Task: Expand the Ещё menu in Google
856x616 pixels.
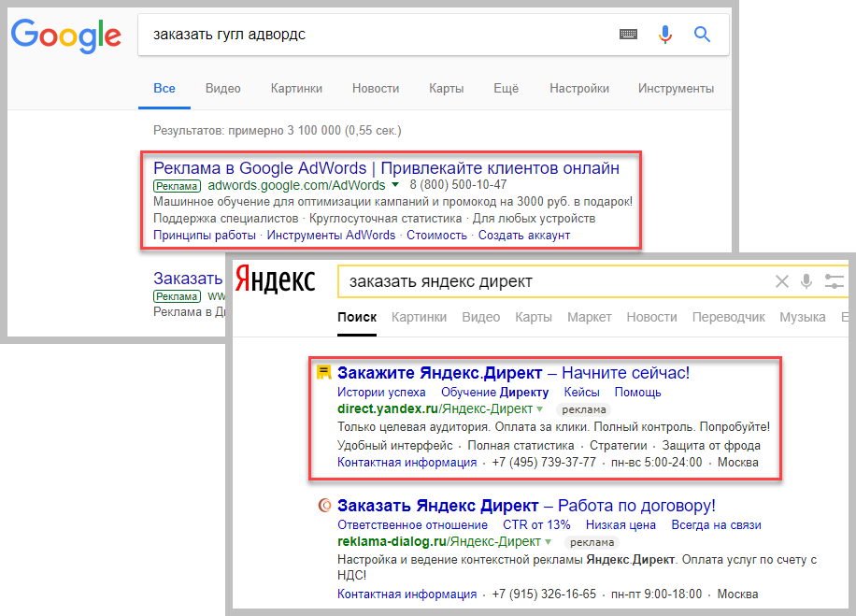Action: coord(506,89)
